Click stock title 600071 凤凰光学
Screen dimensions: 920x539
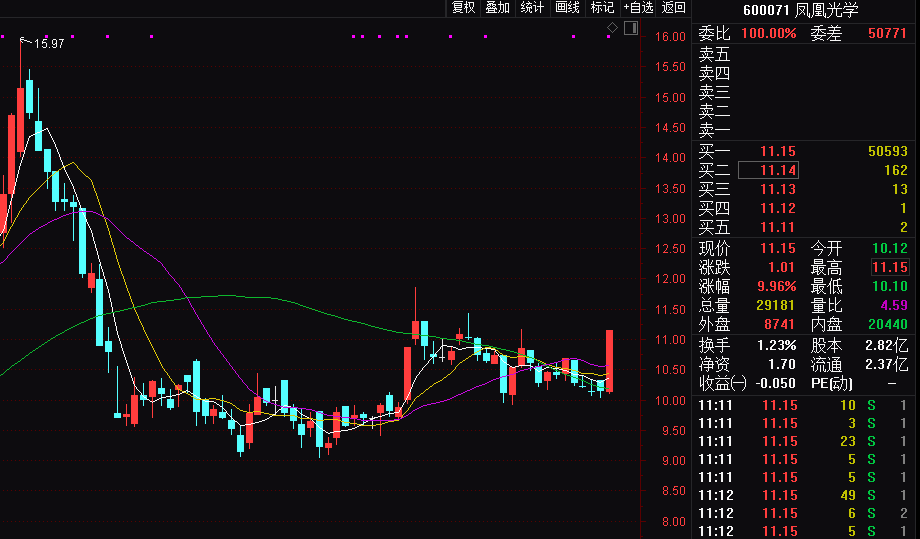800,10
